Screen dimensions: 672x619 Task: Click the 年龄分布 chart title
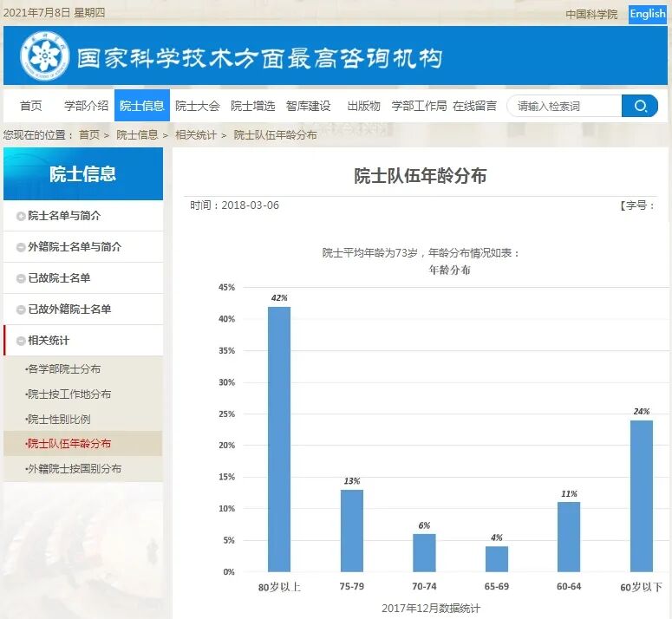pos(449,270)
